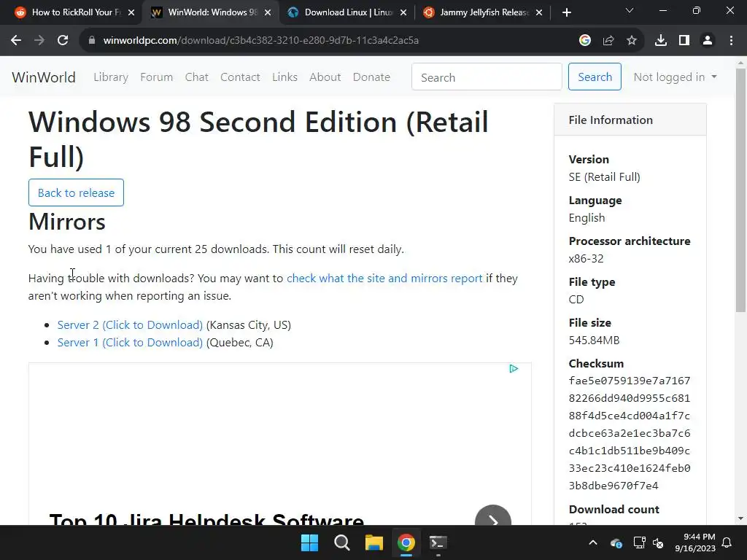Close the Download Linux tab
The image size is (747, 560).
(x=403, y=12)
